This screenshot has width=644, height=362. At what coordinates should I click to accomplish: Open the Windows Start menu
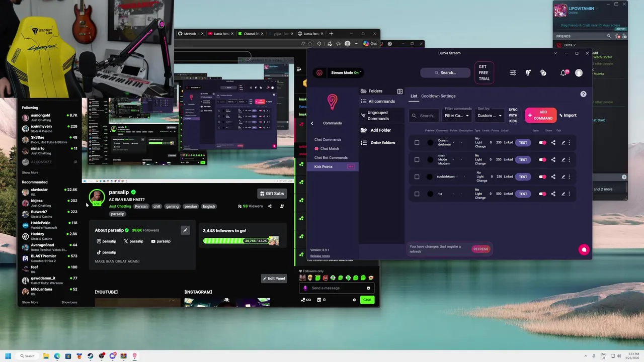click(x=8, y=356)
